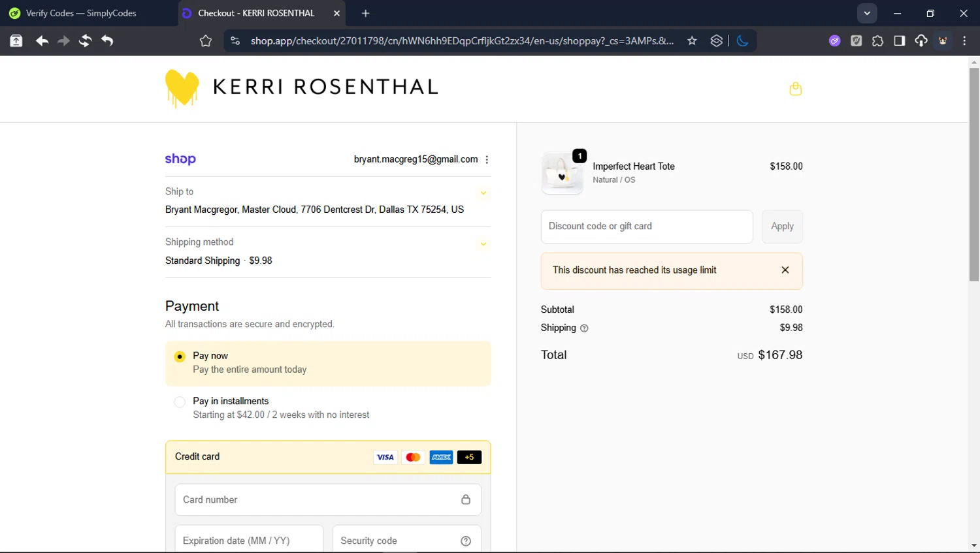The height and width of the screenshot is (553, 980).
Task: Click the Standard Shipping · $9.98 text
Action: click(219, 261)
